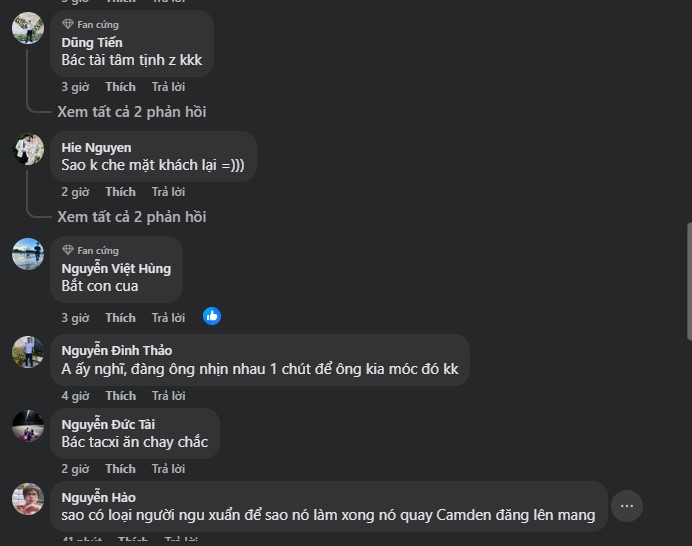Like Nguyễn Đình Thảo's comment

[120, 396]
